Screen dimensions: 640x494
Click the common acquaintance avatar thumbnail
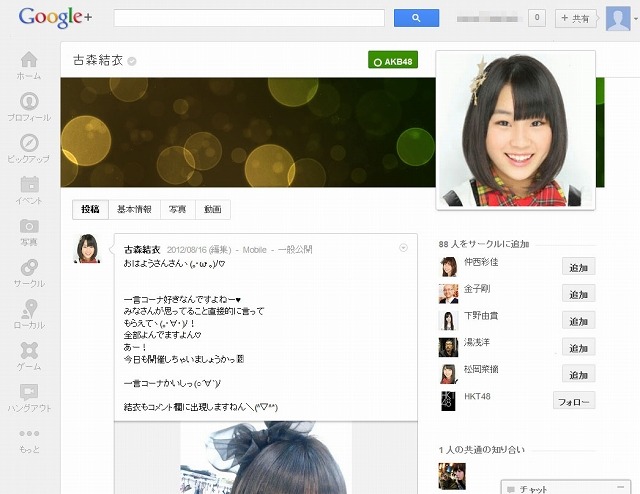(452, 476)
